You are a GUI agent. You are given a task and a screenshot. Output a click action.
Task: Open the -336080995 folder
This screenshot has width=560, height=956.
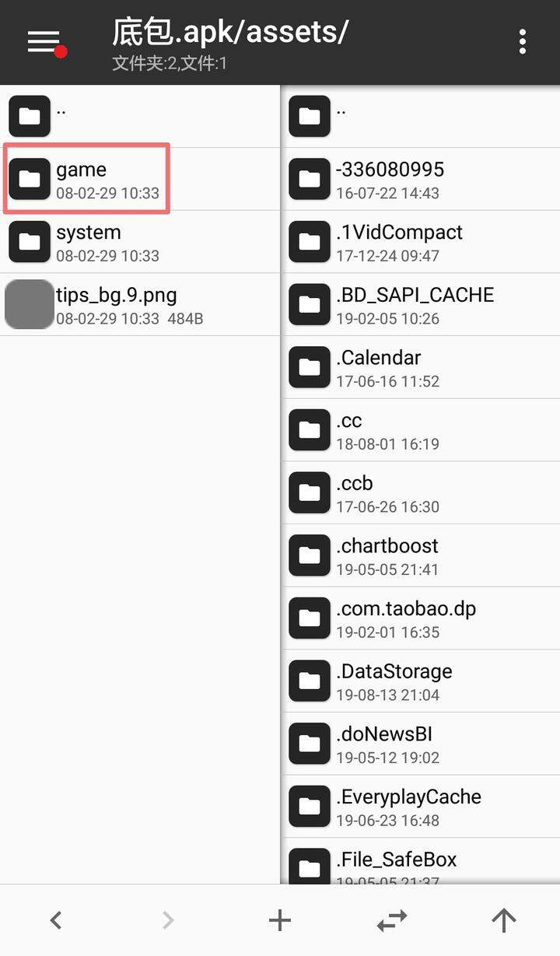point(421,179)
